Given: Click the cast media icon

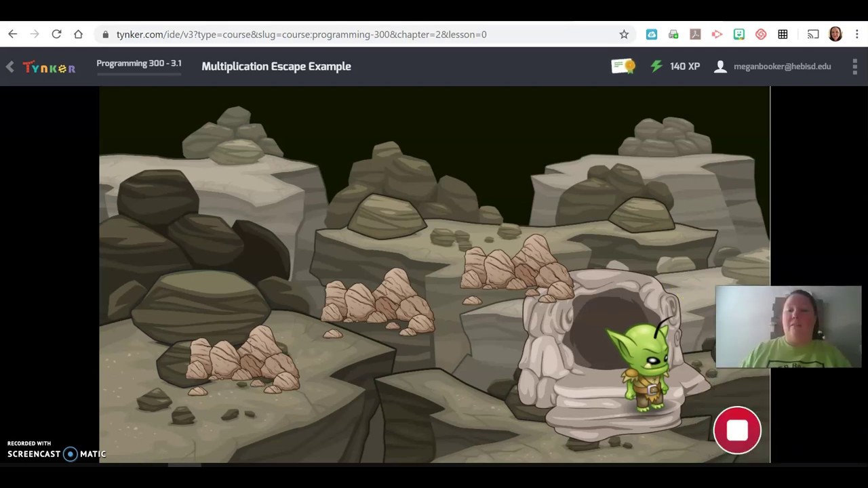Looking at the screenshot, I should (813, 34).
